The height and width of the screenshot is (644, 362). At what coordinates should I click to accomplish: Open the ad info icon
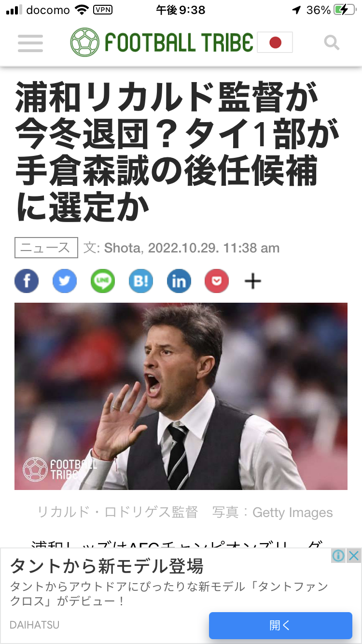point(339,556)
